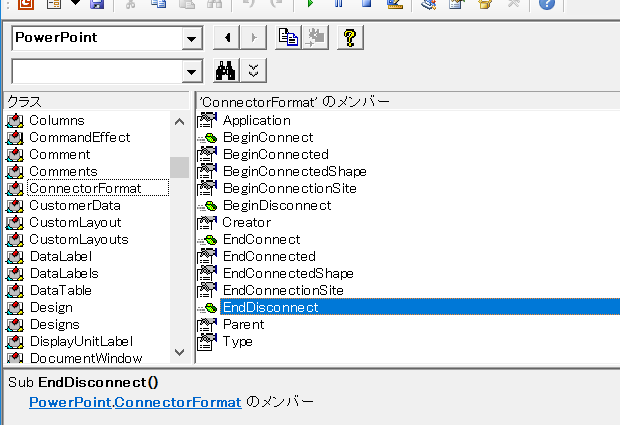This screenshot has height=425, width=620.
Task: Go forward with the right arrow button
Action: (x=253, y=38)
